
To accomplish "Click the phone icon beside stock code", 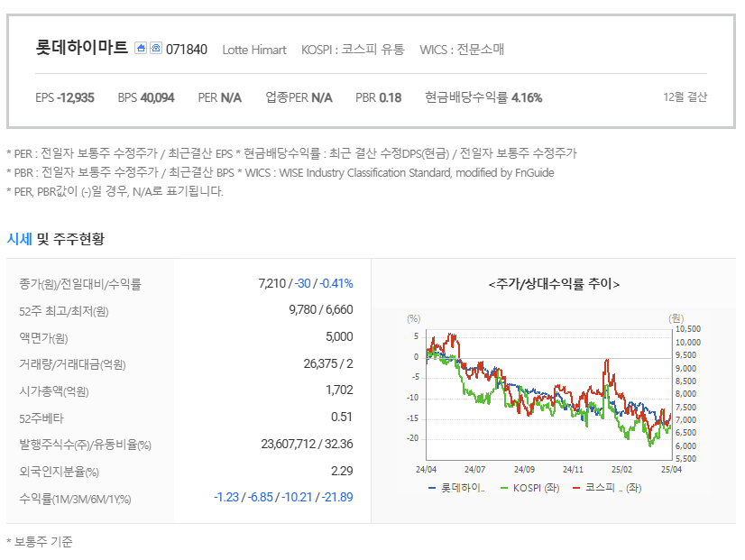I will [156, 48].
